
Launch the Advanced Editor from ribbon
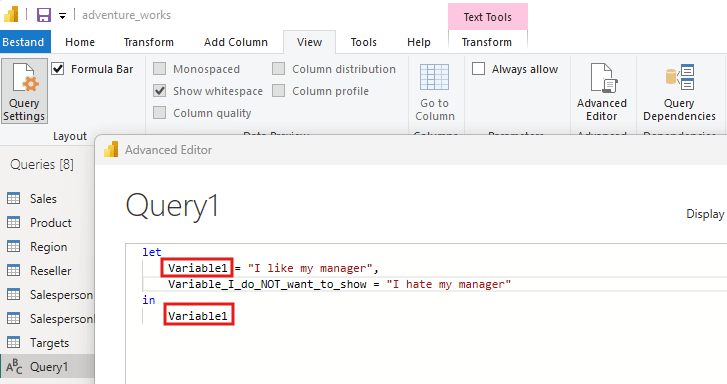(x=602, y=92)
